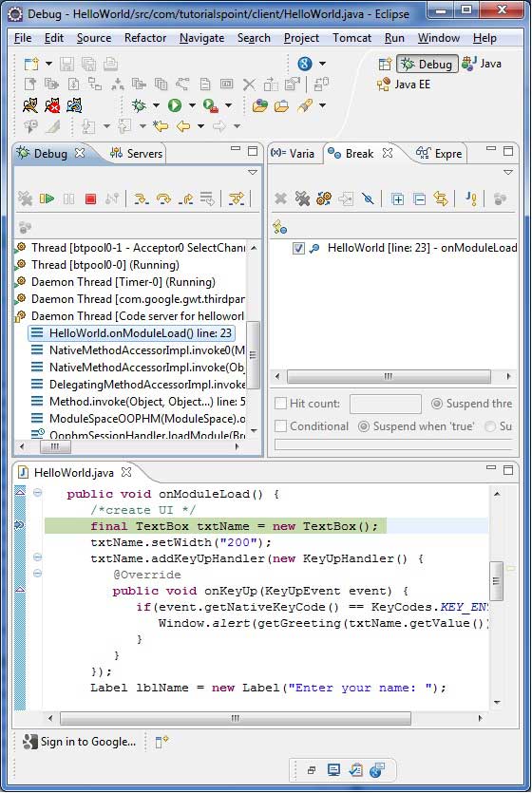
Task: Click Drop to Frame icon
Action: tap(207, 198)
